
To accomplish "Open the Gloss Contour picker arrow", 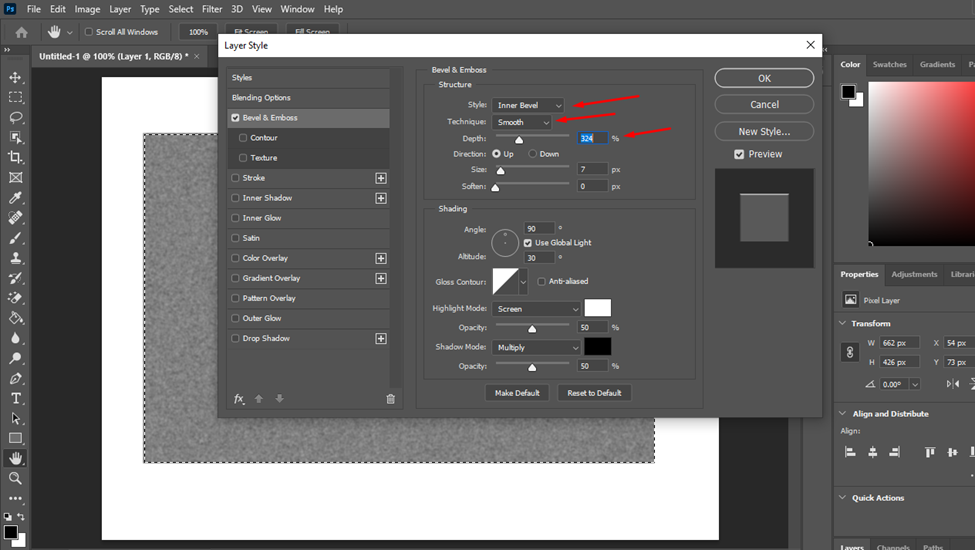I will pos(523,282).
